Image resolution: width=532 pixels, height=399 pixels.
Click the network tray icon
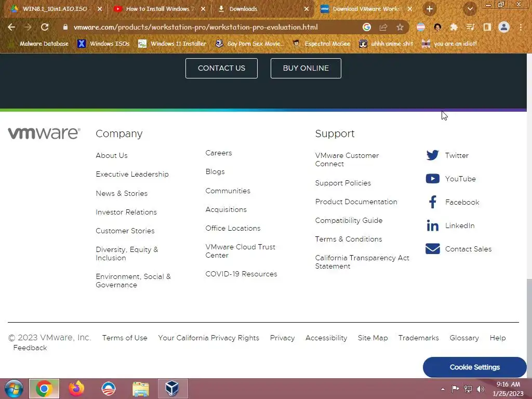[468, 389]
